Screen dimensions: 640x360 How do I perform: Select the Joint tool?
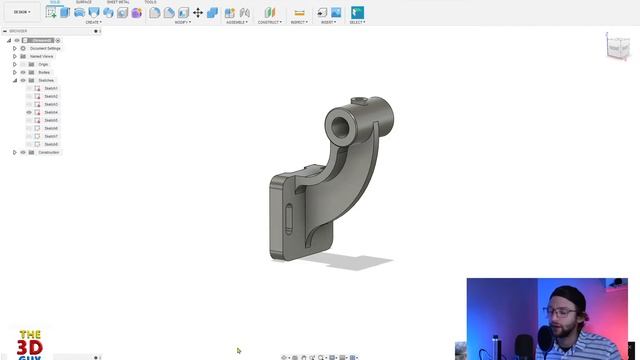click(x=244, y=13)
